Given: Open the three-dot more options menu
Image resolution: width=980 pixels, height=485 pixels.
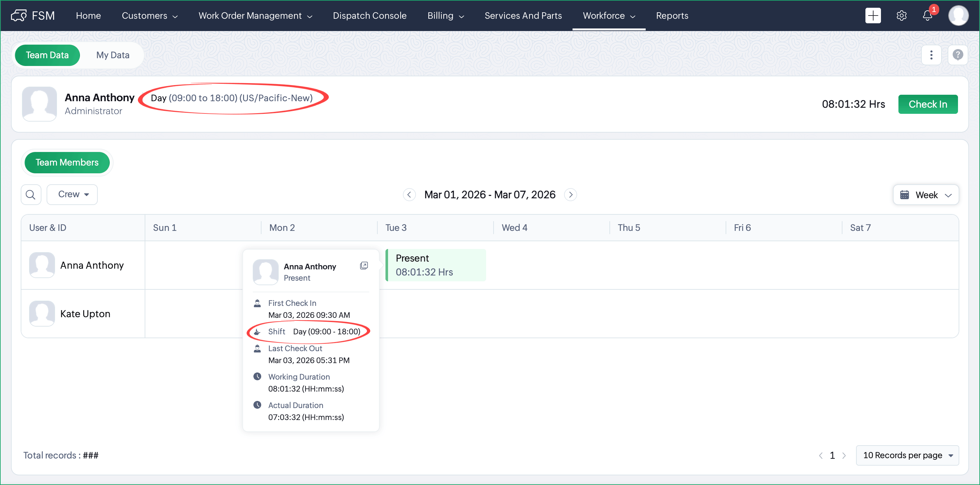Looking at the screenshot, I should [931, 55].
